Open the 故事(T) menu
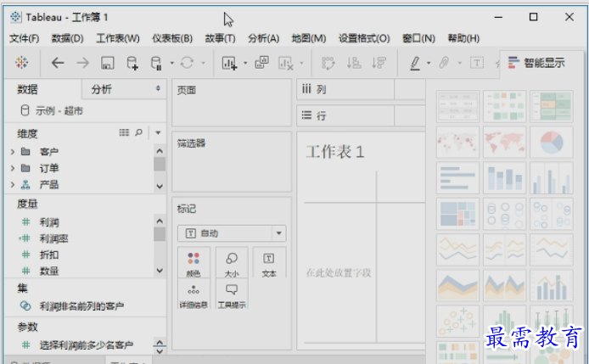The image size is (589, 364). [220, 38]
